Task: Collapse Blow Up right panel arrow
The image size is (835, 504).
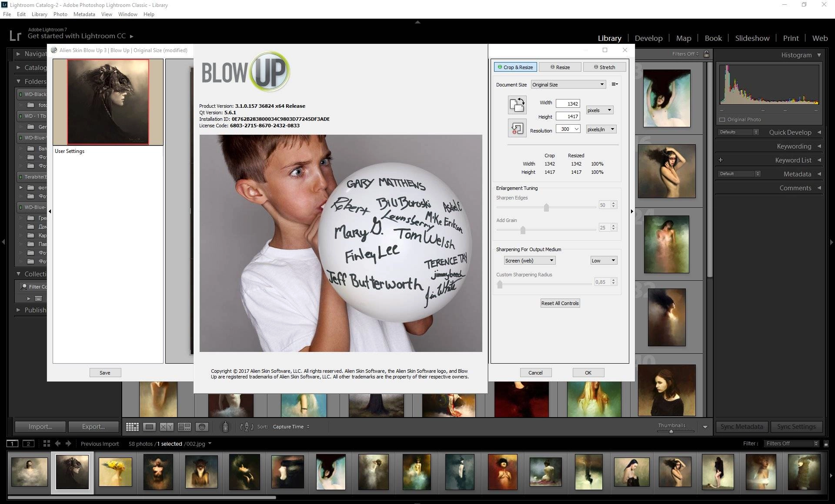Action: [x=632, y=212]
